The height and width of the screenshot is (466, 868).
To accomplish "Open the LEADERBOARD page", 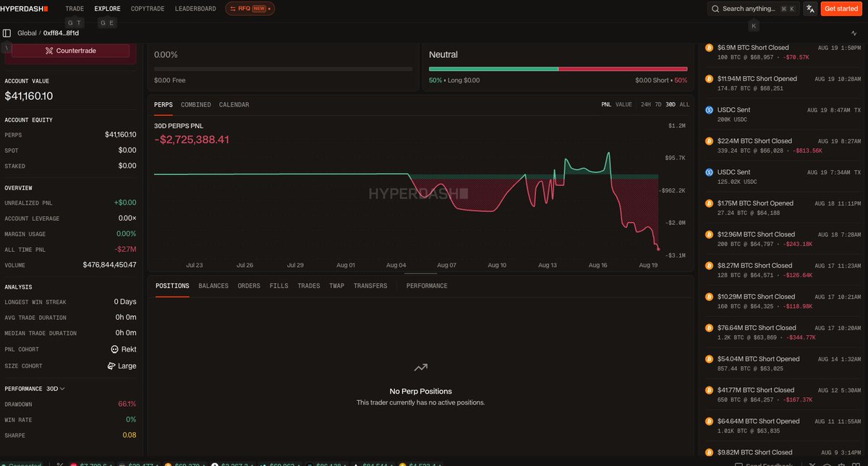I will [x=195, y=9].
